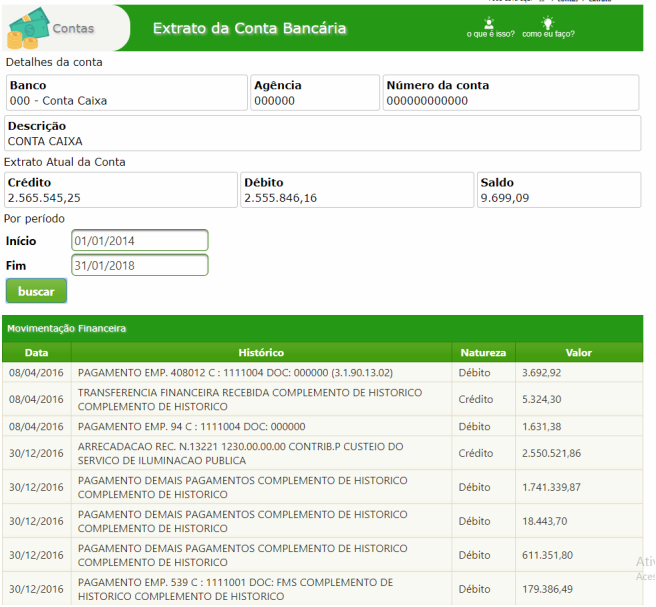
Task: Focus the Fim date field
Action: [140, 265]
